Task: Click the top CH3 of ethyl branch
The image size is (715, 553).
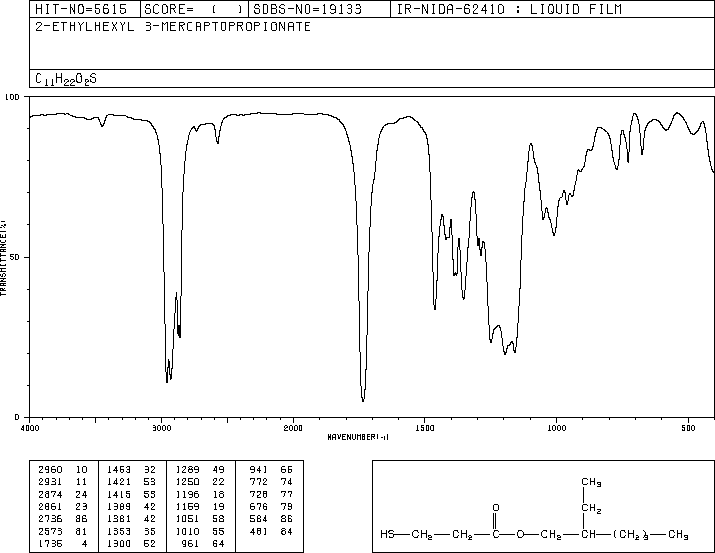Action: click(591, 482)
